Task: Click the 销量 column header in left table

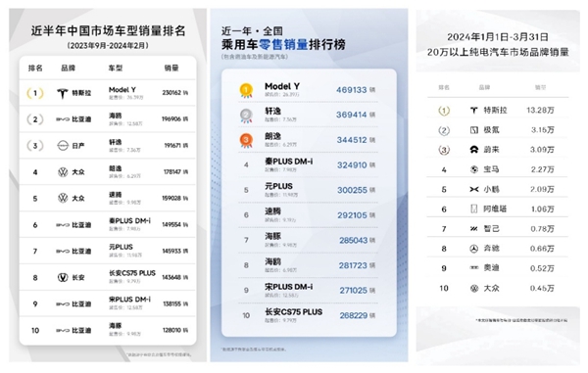Action: pyautogui.click(x=171, y=68)
